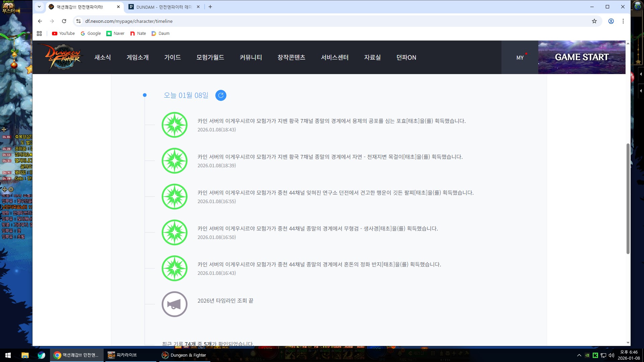This screenshot has height=362, width=644.
Task: Open the YouTube bookmark
Action: point(63,34)
